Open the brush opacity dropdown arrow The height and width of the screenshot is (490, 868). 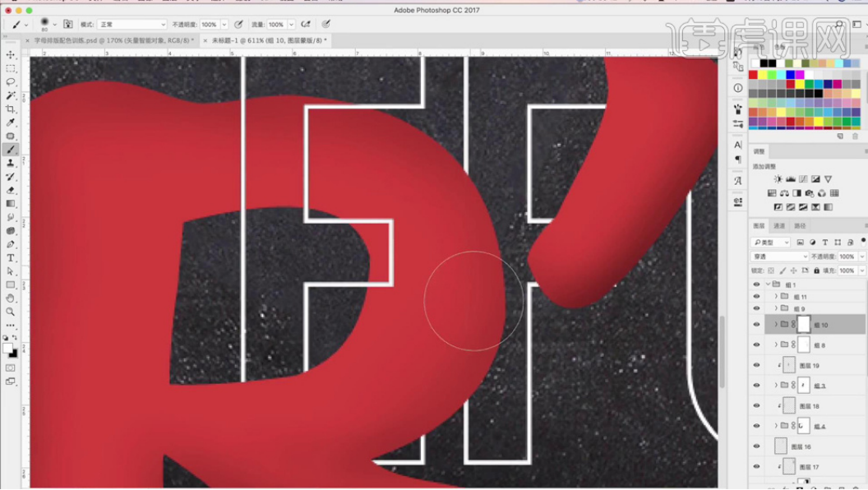pyautogui.click(x=224, y=25)
